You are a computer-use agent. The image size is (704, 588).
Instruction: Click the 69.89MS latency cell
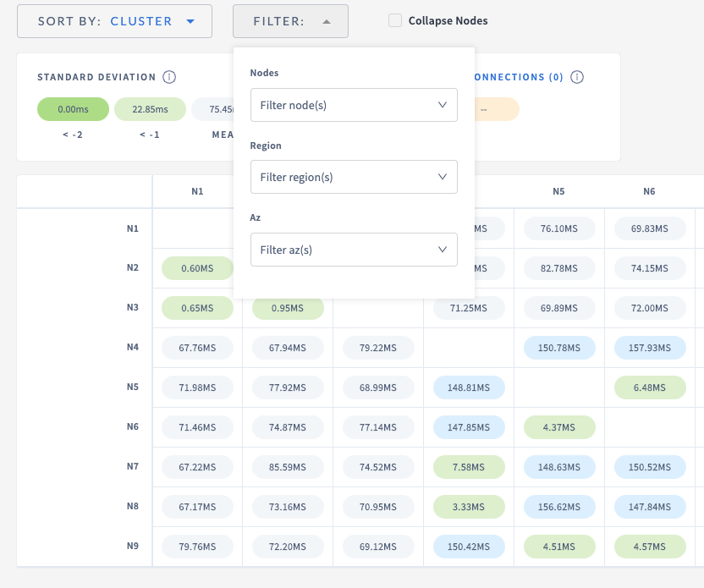point(559,308)
